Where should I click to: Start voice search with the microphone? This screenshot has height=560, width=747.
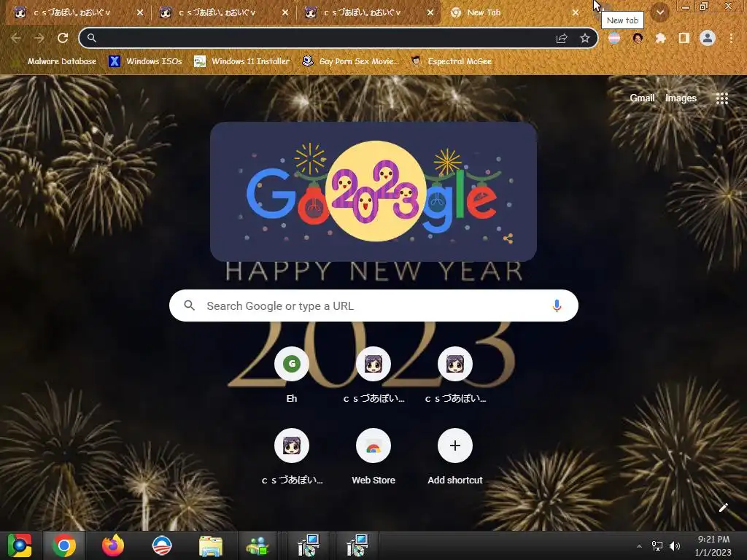(x=557, y=306)
